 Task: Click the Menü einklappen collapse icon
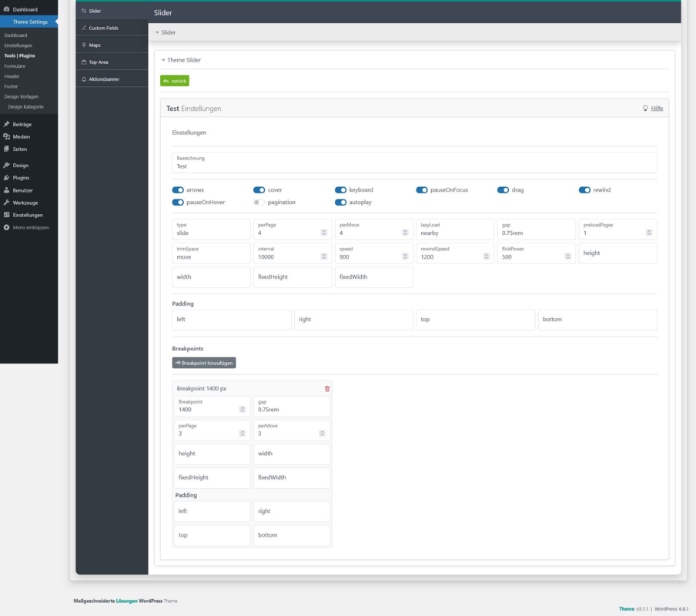coord(6,227)
